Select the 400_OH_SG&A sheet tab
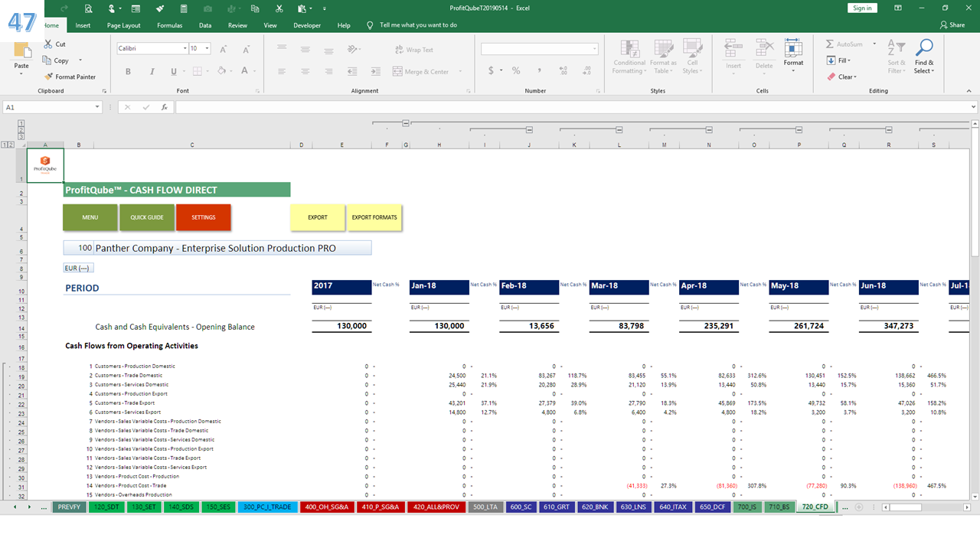 coord(326,507)
